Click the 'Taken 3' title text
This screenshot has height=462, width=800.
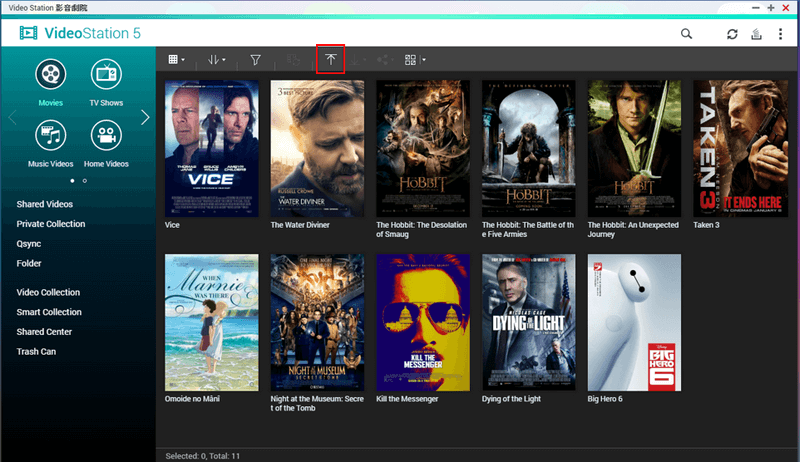coord(706,225)
